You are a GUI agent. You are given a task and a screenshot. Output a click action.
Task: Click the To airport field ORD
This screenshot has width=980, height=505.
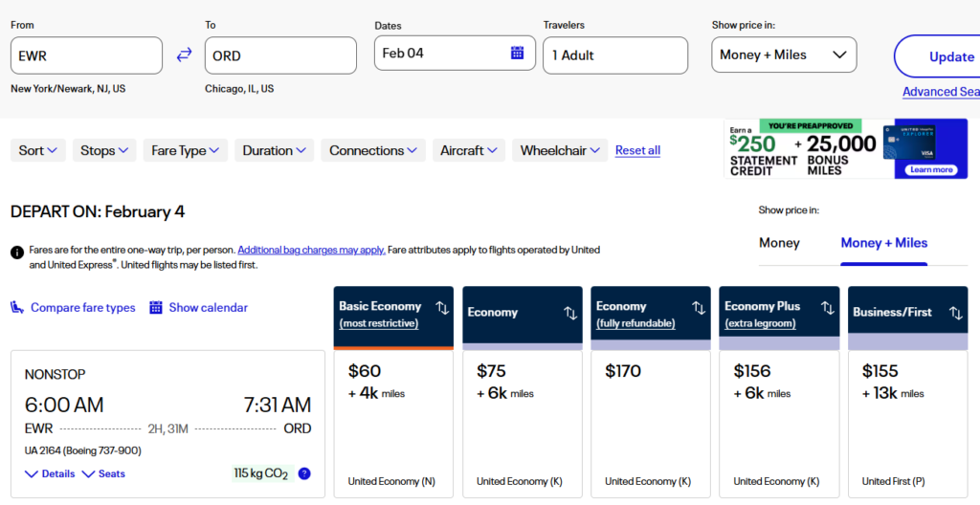tap(280, 55)
